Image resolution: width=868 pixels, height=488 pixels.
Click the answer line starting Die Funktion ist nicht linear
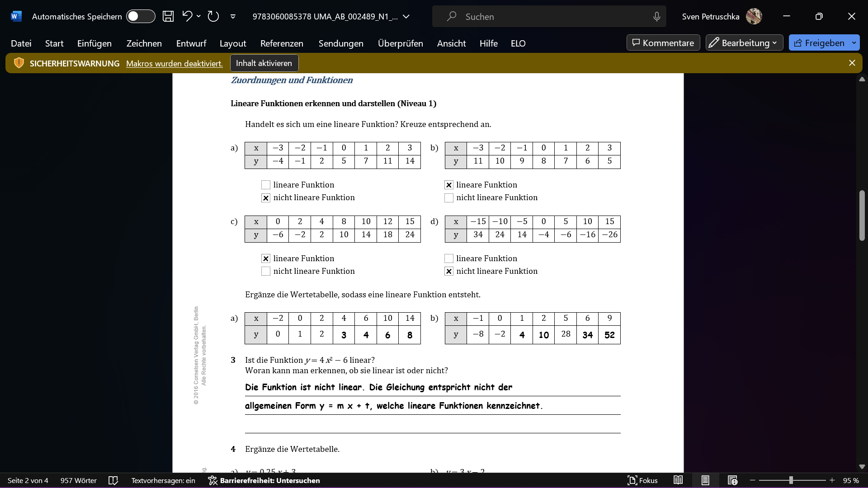point(378,387)
